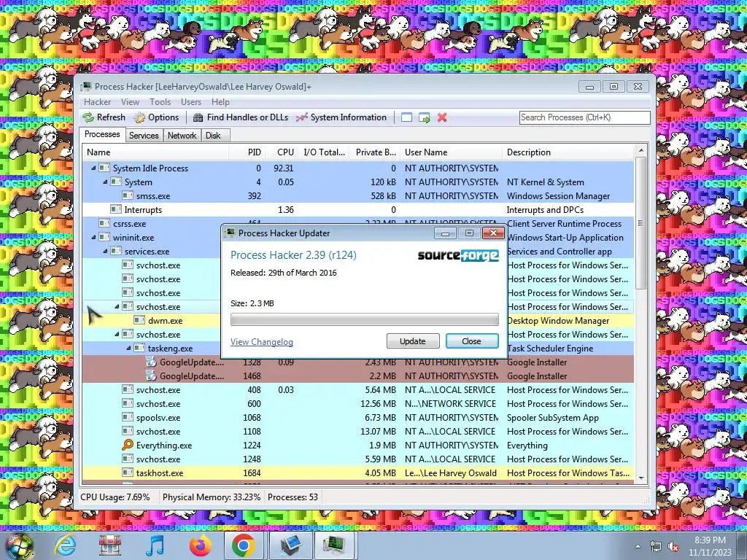Screen dimensions: 747x560
Task: Collapse the taskeng.exe tree node
Action: 128,348
